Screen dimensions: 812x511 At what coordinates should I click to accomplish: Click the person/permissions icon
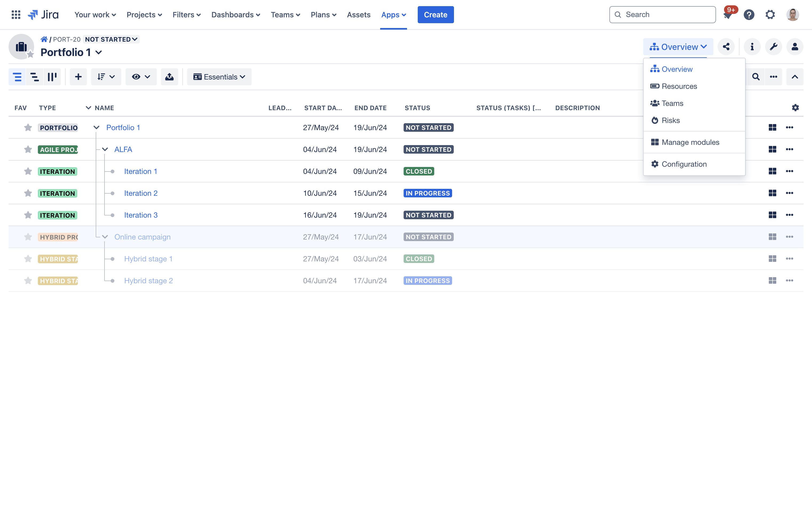click(795, 46)
